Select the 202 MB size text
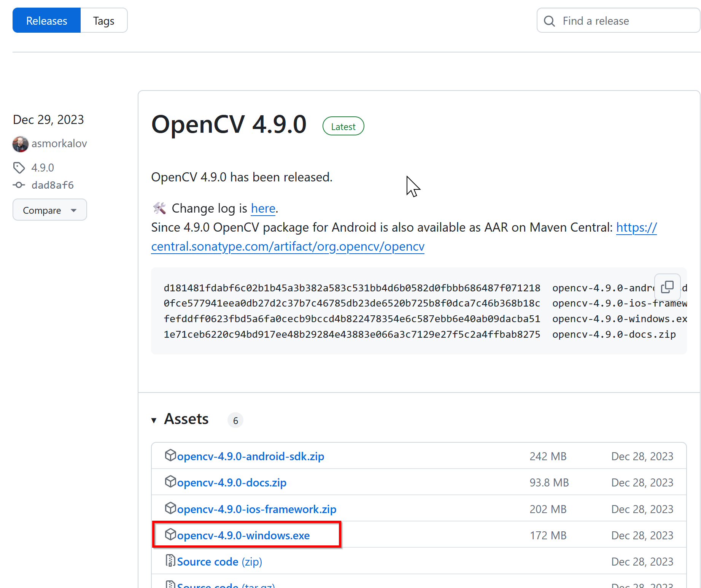Screen dimensions: 701x588 point(548,509)
